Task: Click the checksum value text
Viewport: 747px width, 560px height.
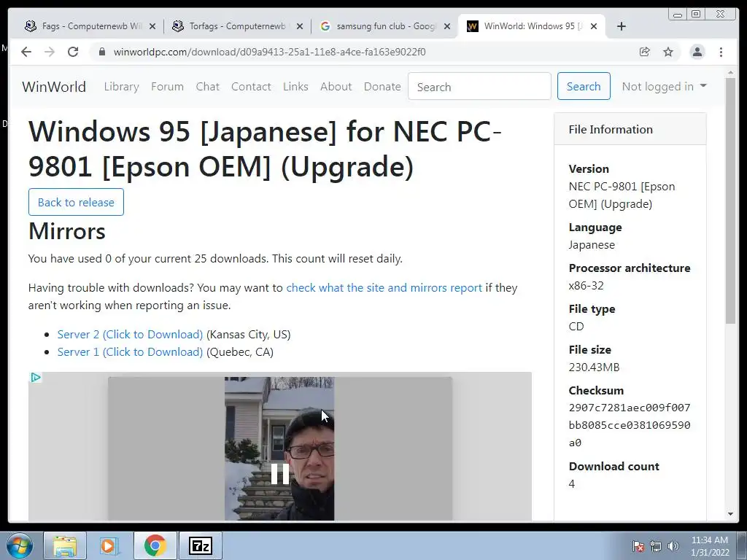Action: (630, 425)
